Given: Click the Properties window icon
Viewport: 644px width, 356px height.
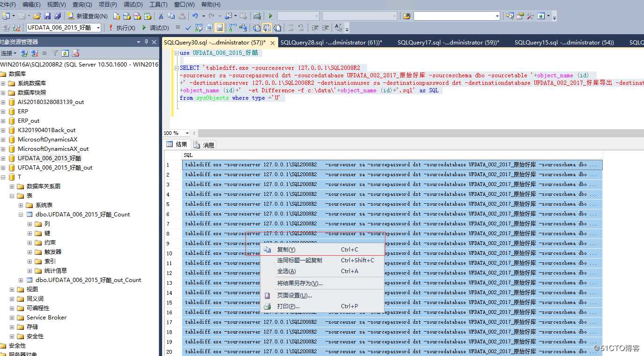Looking at the screenshot, I should 520,16.
